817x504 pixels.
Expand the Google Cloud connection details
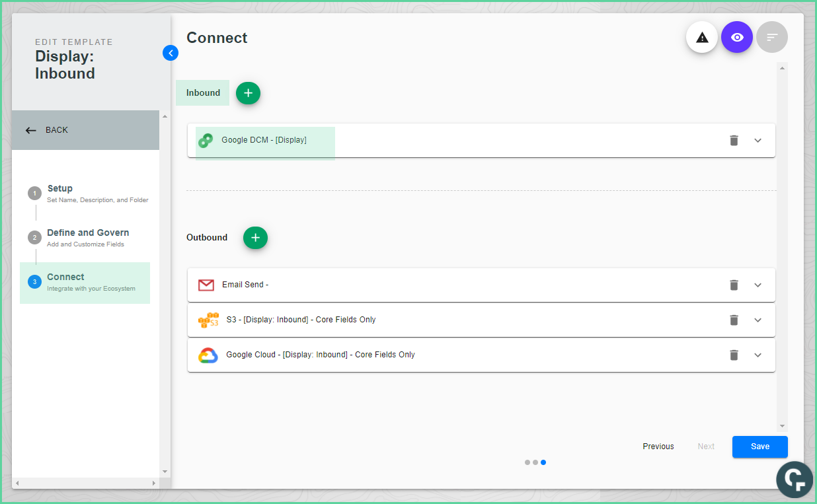click(x=758, y=355)
